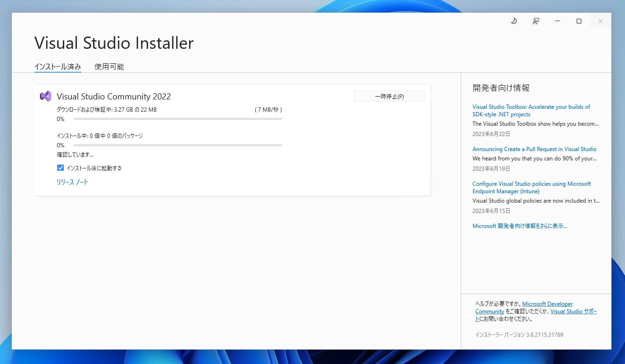Viewport: 625px width, 364px height.
Task: Click ダウンロードおよび検証中 3.27 GB status text
Action: (x=107, y=110)
